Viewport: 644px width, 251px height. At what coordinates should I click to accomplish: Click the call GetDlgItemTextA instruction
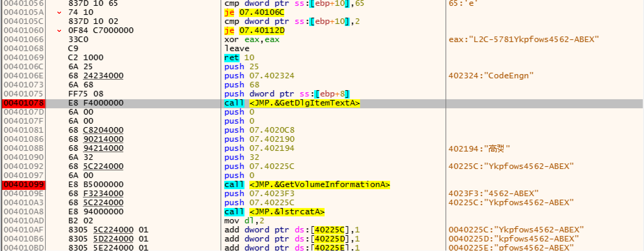click(x=292, y=103)
